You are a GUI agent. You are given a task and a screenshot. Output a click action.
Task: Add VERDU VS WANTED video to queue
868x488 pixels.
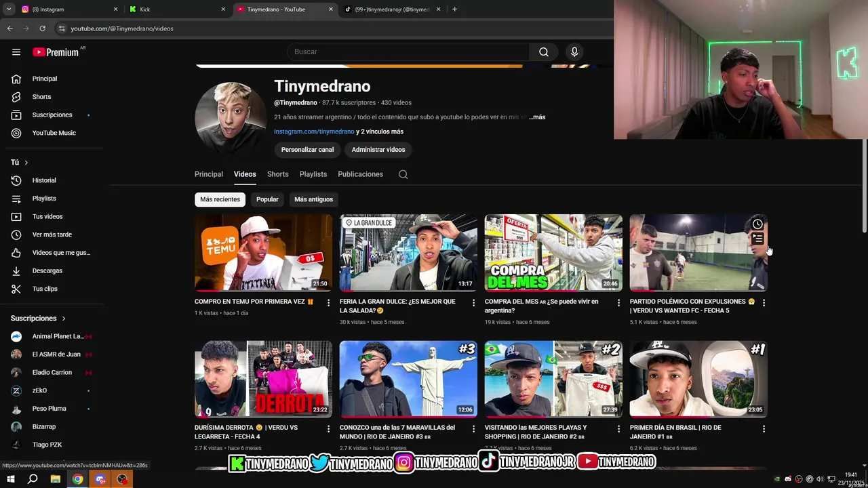[757, 239]
